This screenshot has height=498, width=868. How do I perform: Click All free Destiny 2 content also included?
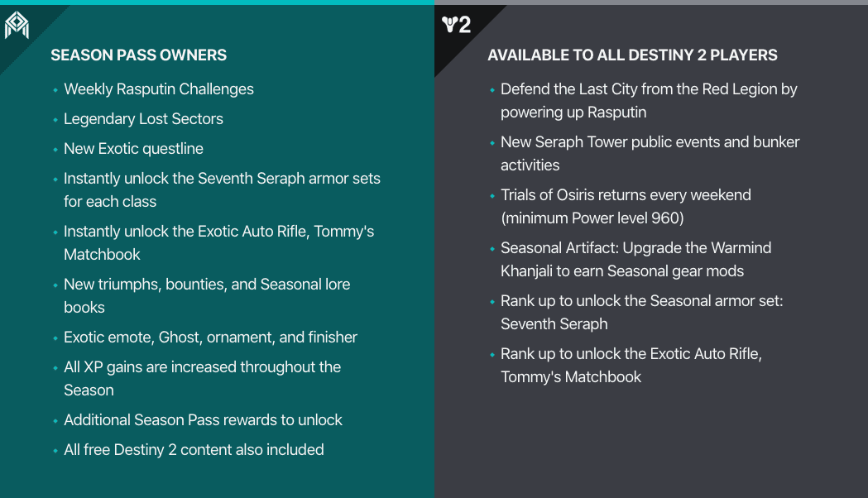click(x=194, y=450)
